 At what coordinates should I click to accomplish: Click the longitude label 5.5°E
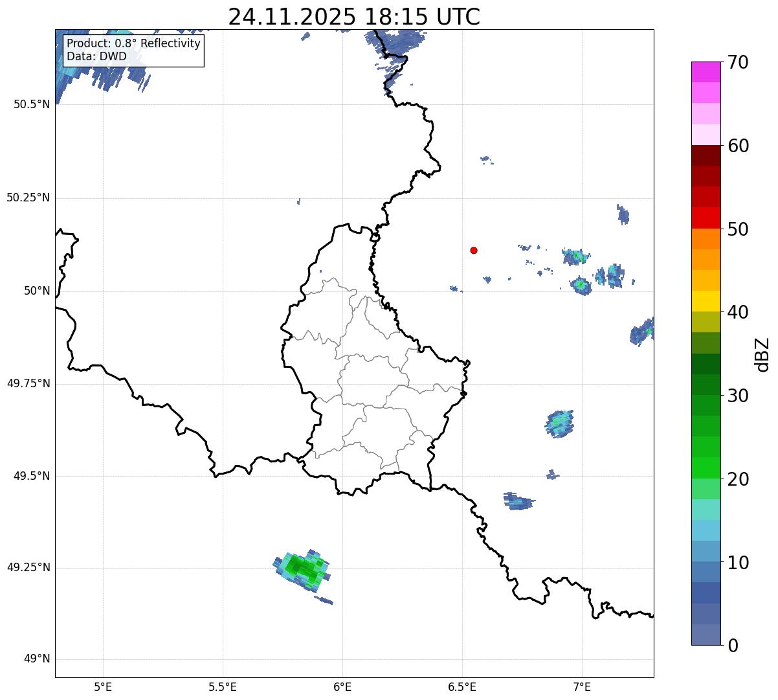[x=223, y=686]
